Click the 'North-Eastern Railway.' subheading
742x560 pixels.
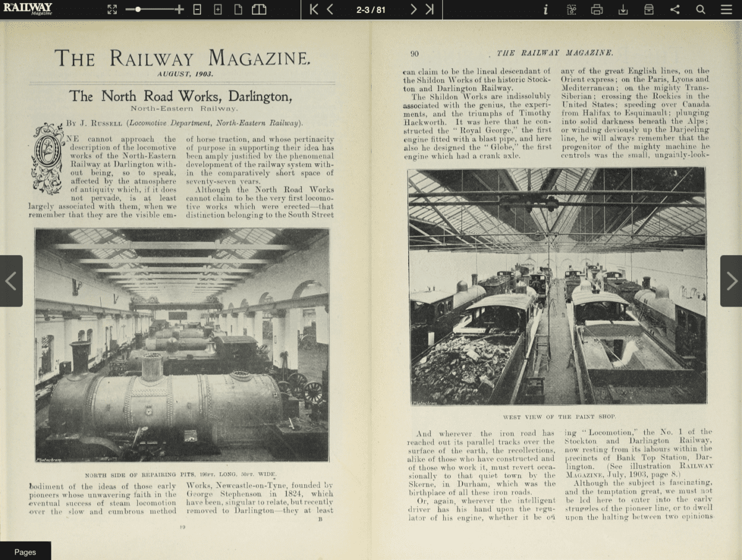[x=184, y=109]
